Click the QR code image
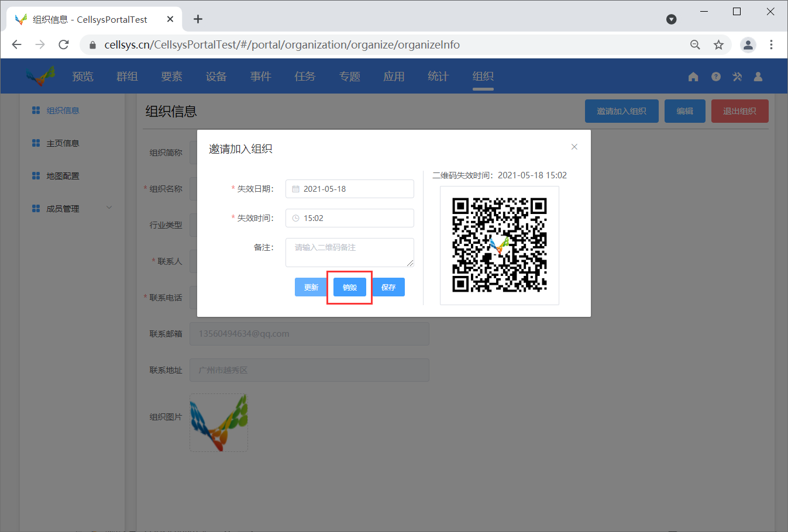 pyautogui.click(x=500, y=246)
